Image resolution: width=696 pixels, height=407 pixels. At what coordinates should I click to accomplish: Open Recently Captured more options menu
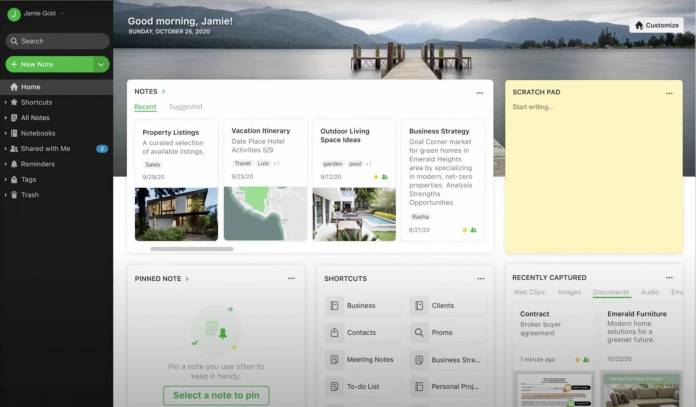(669, 278)
